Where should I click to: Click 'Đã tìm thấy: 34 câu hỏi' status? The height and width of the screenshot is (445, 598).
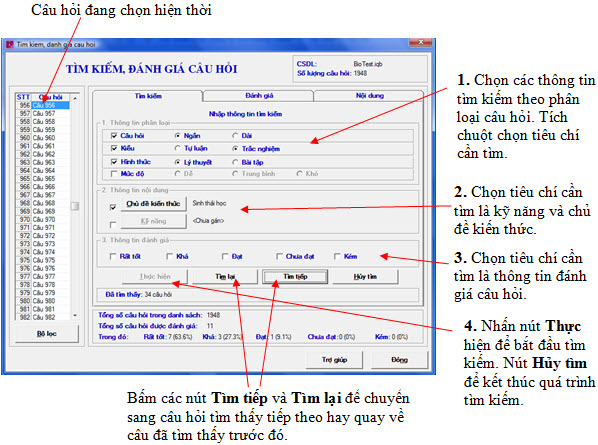pyautogui.click(x=139, y=295)
